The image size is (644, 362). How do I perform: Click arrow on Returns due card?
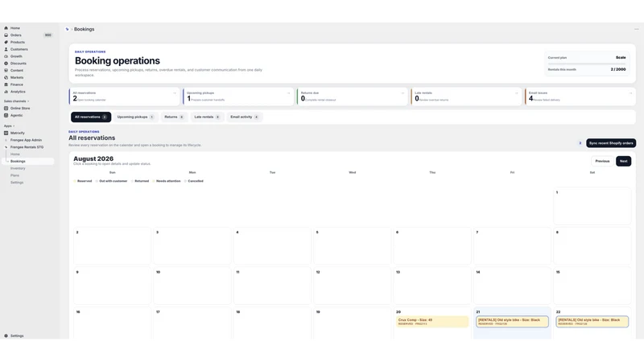[402, 93]
